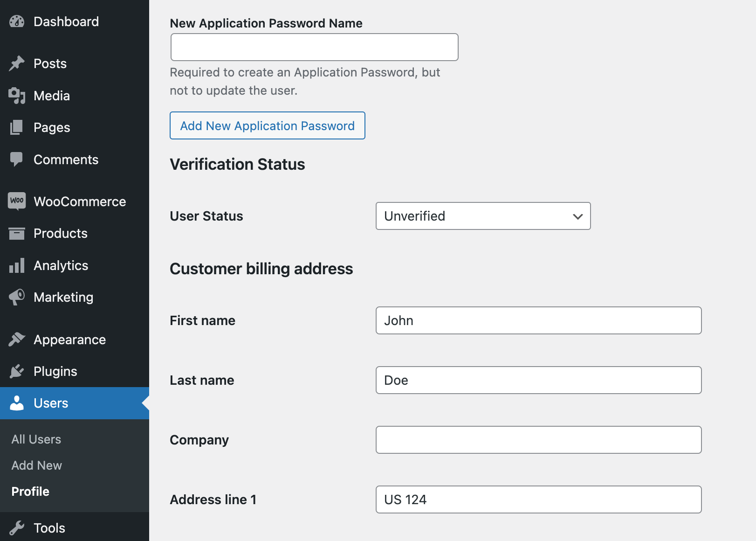Open the Dashboard via its icon
This screenshot has width=756, height=541.
click(x=16, y=21)
